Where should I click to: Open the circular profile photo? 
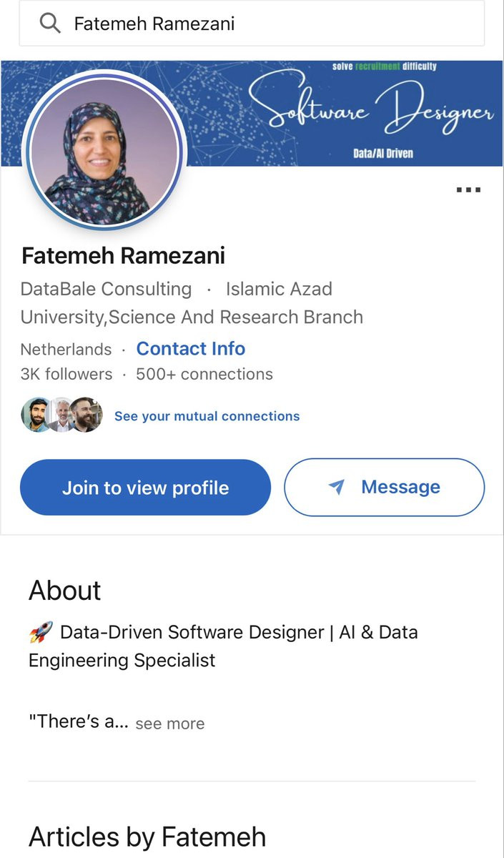pyautogui.click(x=105, y=150)
